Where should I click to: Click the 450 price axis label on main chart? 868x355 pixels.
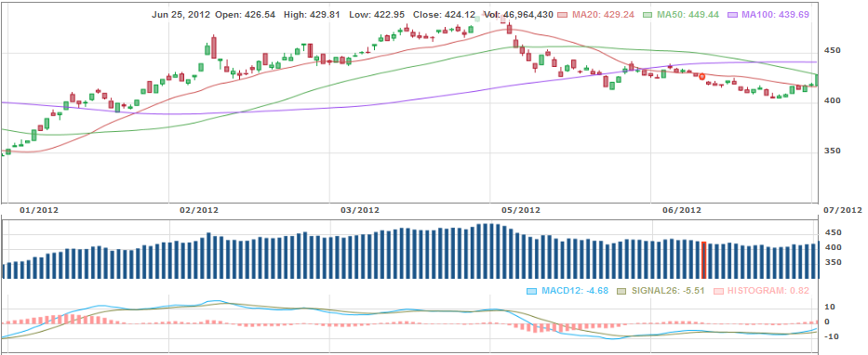point(834,50)
